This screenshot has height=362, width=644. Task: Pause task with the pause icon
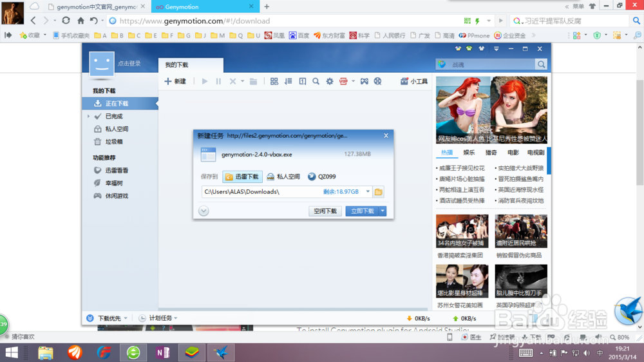click(218, 81)
